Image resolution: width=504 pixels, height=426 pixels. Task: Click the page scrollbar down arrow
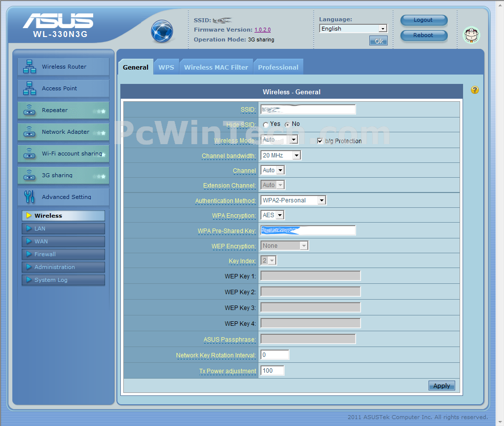(x=500, y=421)
